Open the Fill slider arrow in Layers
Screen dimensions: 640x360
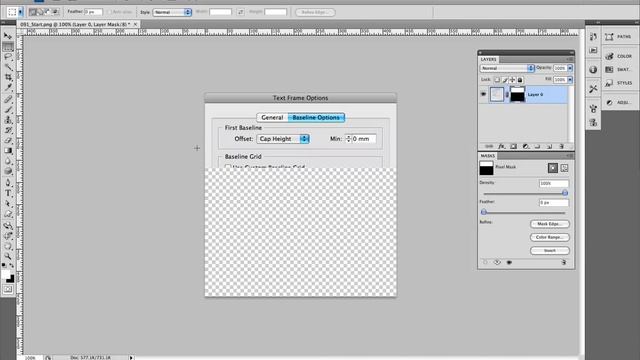pos(570,80)
